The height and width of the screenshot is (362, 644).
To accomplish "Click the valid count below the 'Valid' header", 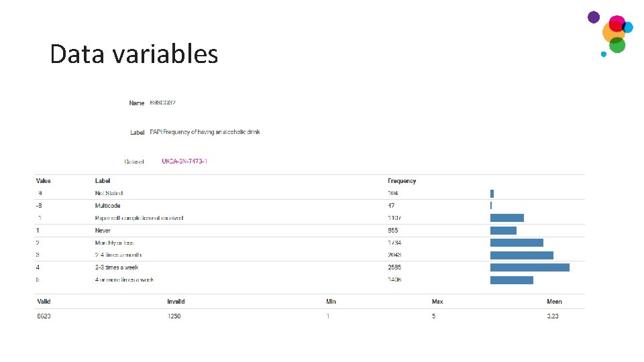I will coord(44,316).
